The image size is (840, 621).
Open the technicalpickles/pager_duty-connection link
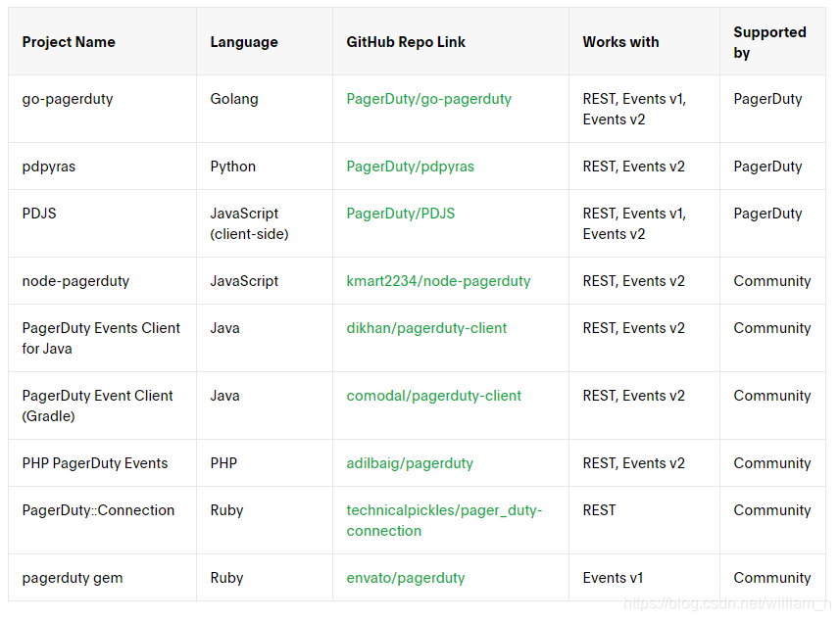click(x=444, y=520)
